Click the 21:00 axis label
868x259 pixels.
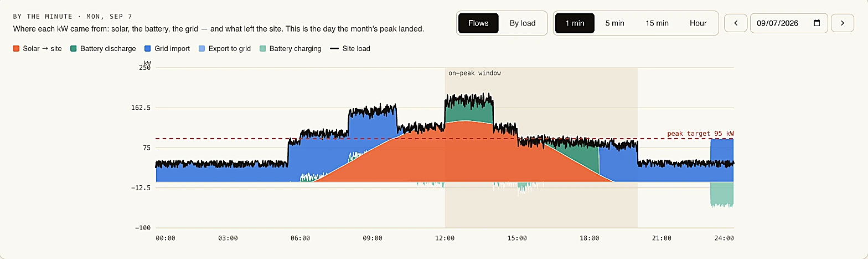pyautogui.click(x=662, y=238)
